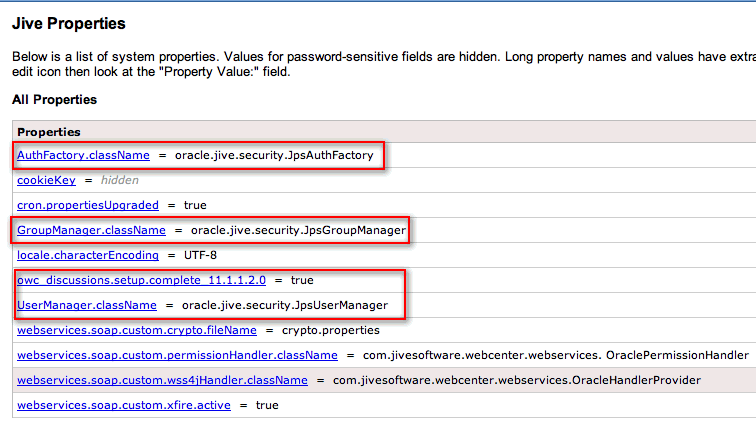Open webservices.soap.custom.permissionHandler.className link
The height and width of the screenshot is (426, 756).
click(x=177, y=356)
